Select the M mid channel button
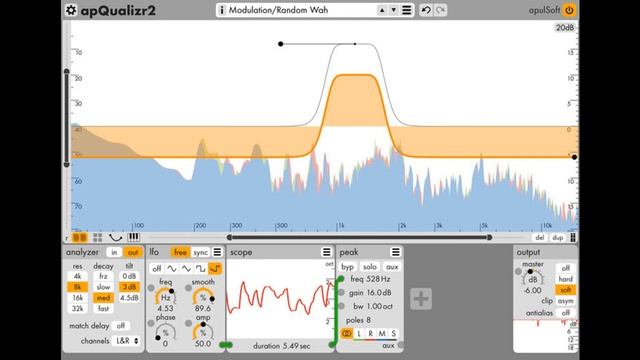Image resolution: width=640 pixels, height=360 pixels. pyautogui.click(x=382, y=333)
